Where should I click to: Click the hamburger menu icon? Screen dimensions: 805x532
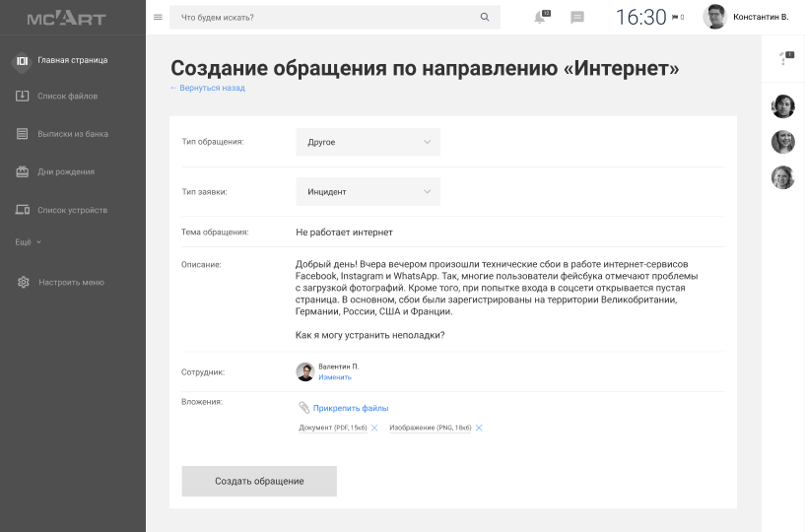coord(158,17)
